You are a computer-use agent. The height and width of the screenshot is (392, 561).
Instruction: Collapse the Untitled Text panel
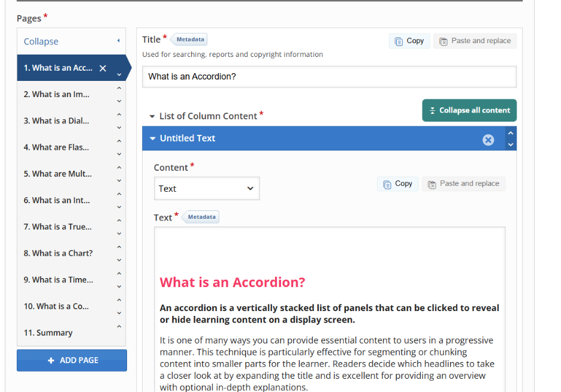pyautogui.click(x=153, y=138)
